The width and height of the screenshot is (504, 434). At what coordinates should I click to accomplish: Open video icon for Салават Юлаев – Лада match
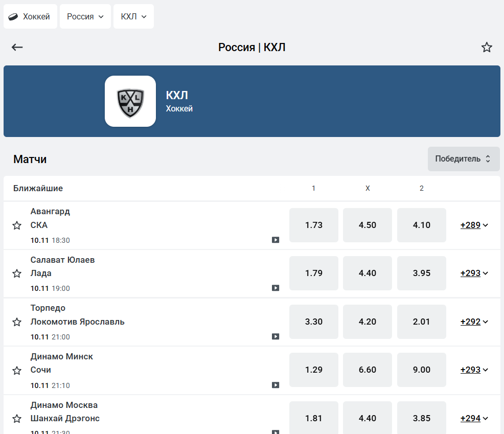click(276, 288)
